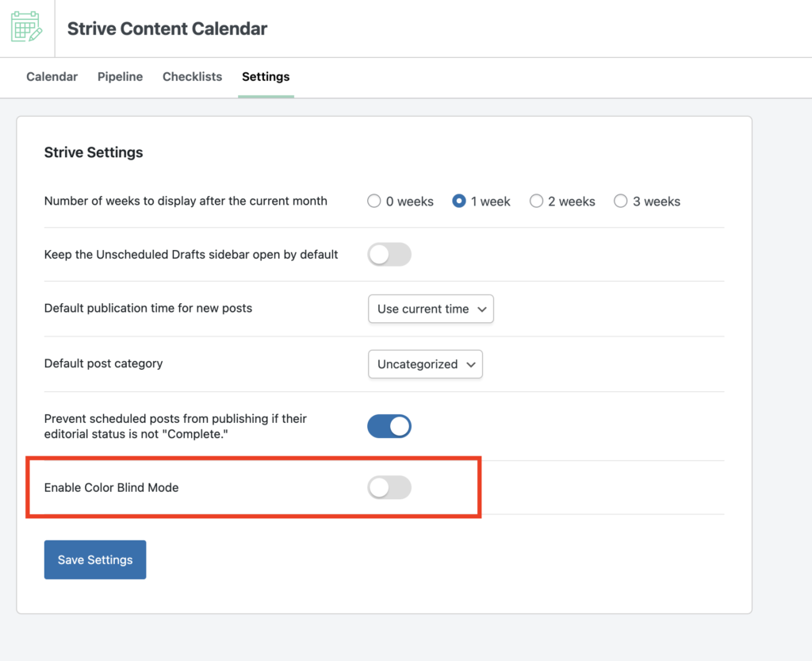Open the Use current time dropdown
The height and width of the screenshot is (661, 812).
pyautogui.click(x=431, y=309)
